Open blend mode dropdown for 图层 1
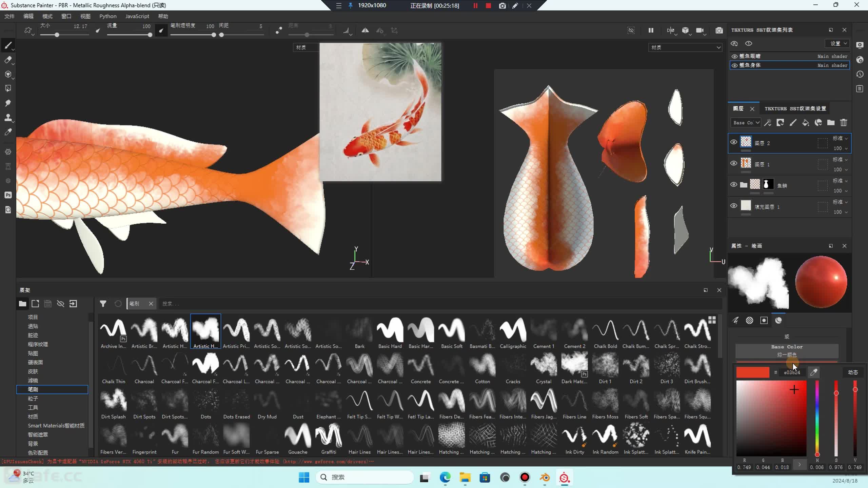The width and height of the screenshot is (868, 488). coord(840,160)
